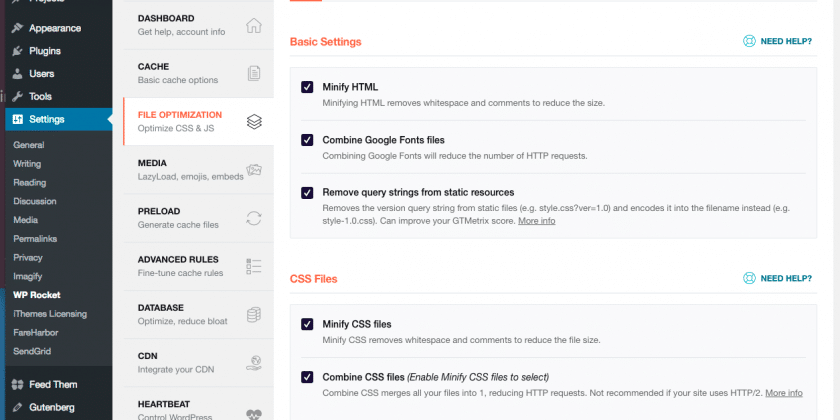Toggle Combine Google Fonts files checkbox
The height and width of the screenshot is (420, 840).
click(x=307, y=140)
